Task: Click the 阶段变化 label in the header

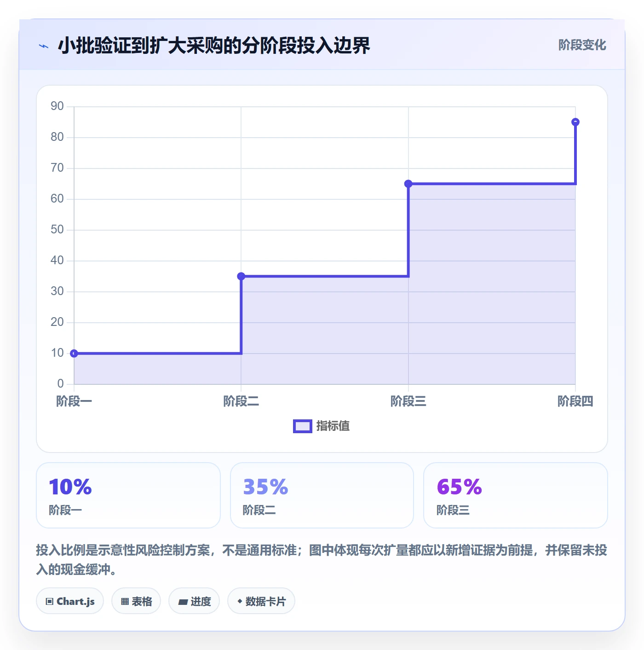Action: pos(582,45)
